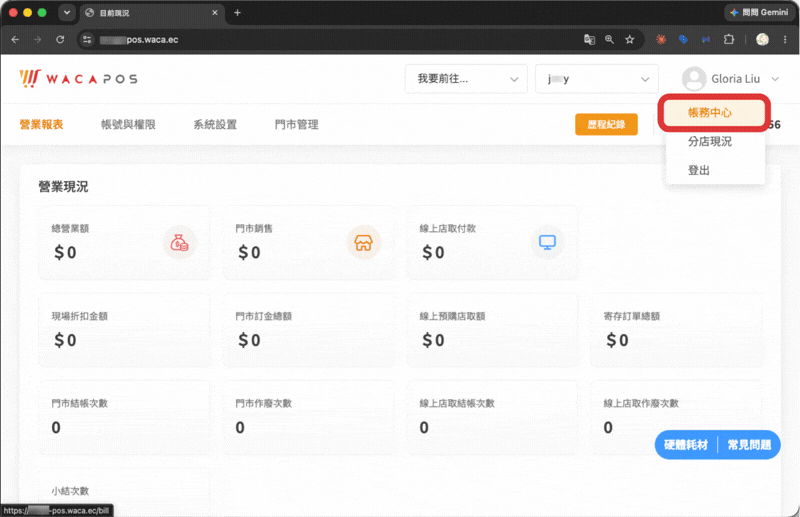Collapse the Gloria Liu account menu chevron
Screen dimensions: 800x517
click(775, 79)
